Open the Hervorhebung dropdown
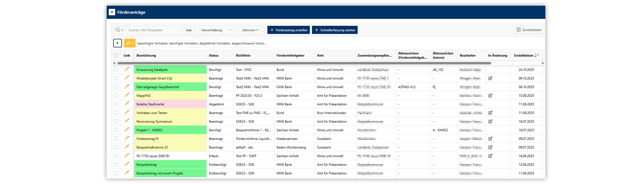This screenshot has height=184, width=644. [216, 30]
